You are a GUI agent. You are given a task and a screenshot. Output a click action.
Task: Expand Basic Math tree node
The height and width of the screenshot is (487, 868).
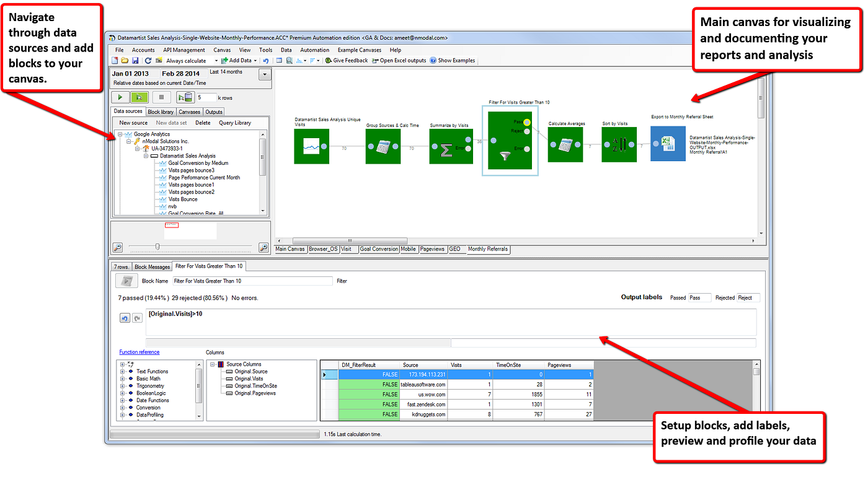click(123, 379)
